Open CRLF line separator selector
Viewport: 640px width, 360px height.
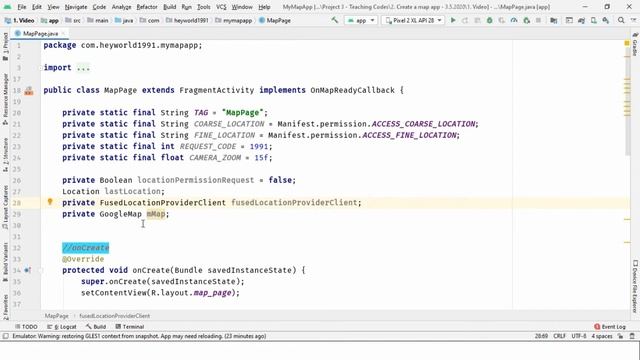pos(559,336)
